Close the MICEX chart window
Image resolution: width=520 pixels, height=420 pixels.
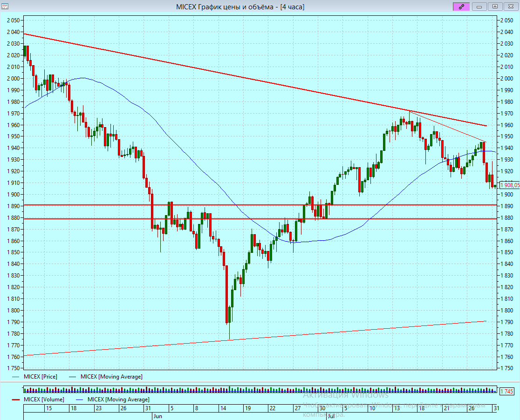coord(511,7)
